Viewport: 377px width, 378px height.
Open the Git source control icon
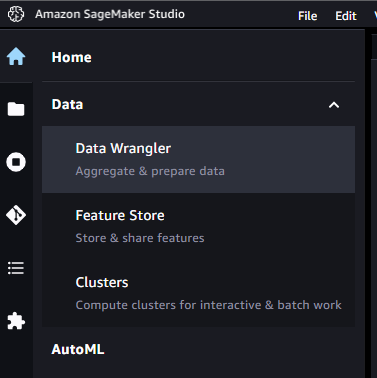(16, 215)
